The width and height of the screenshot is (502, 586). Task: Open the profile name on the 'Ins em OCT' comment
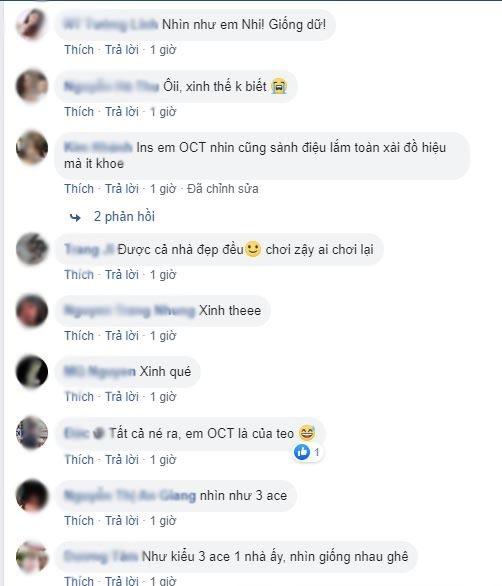pyautogui.click(x=98, y=147)
